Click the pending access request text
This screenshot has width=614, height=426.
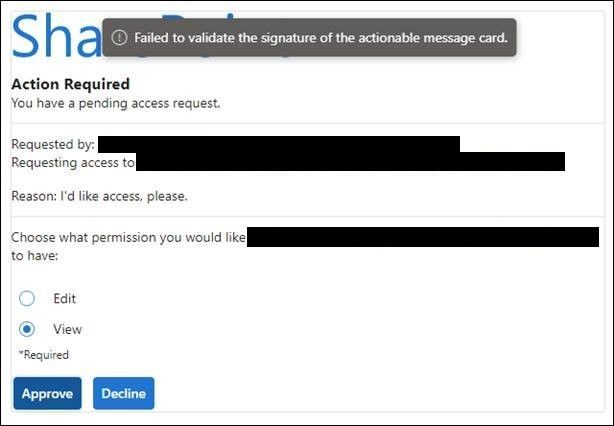115,102
